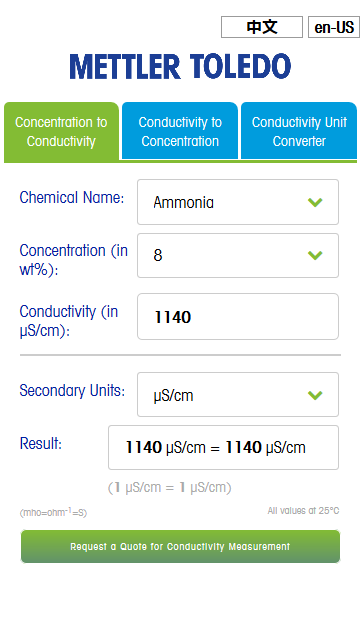Click the Result box with 1140 µS/cm
Screen dimensions: 360x640
(x=223, y=447)
